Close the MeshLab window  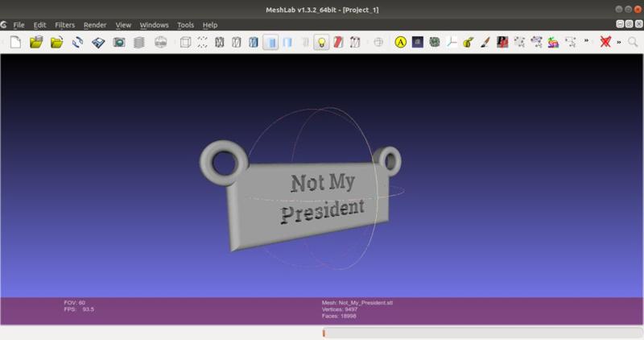(638, 10)
